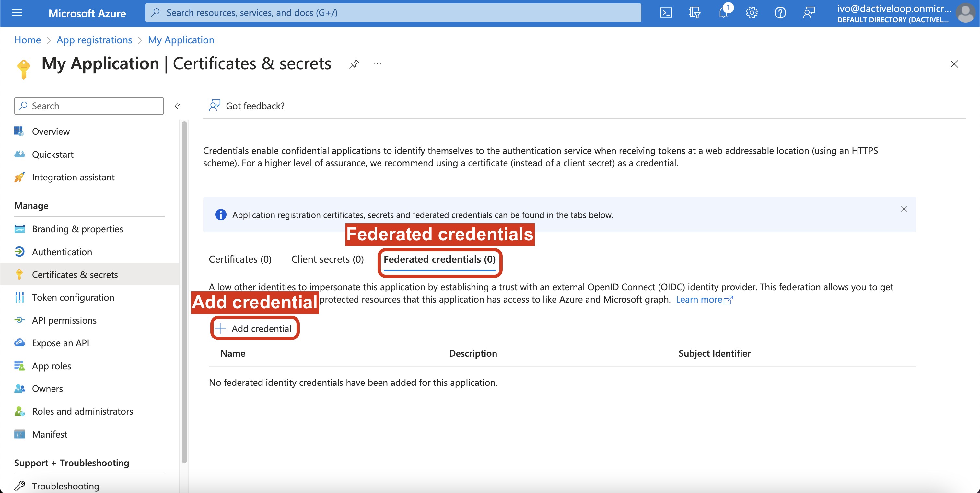Open the help question mark icon
The width and height of the screenshot is (980, 493).
pyautogui.click(x=780, y=13)
